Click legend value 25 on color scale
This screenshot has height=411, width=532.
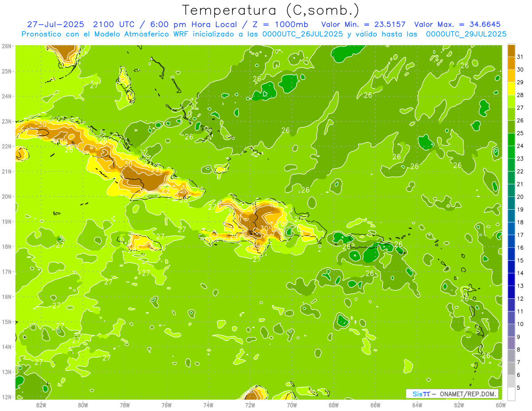point(520,133)
